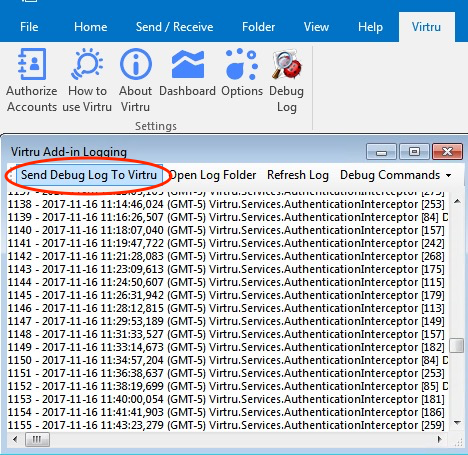
Task: Select log line 1146
Action: 226,308
